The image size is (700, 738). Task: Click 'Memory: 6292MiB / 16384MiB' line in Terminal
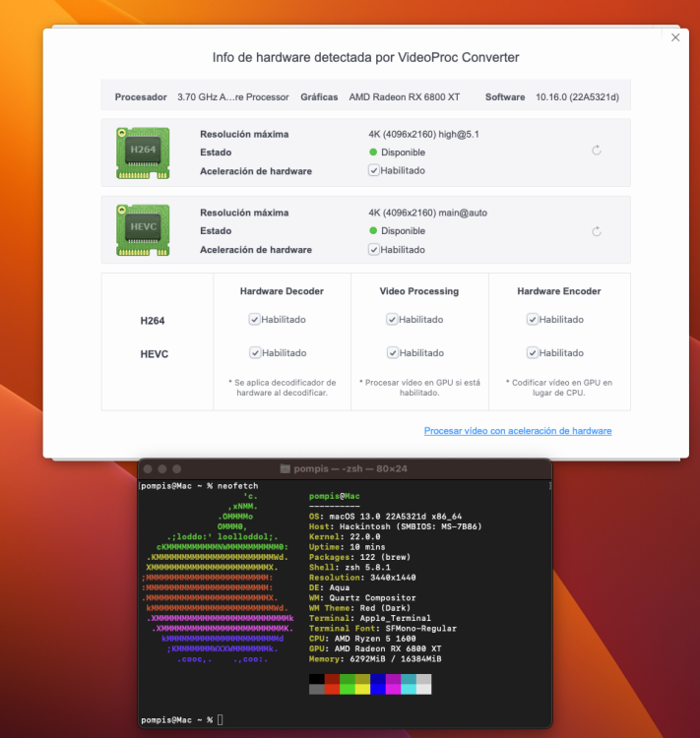pos(375,659)
